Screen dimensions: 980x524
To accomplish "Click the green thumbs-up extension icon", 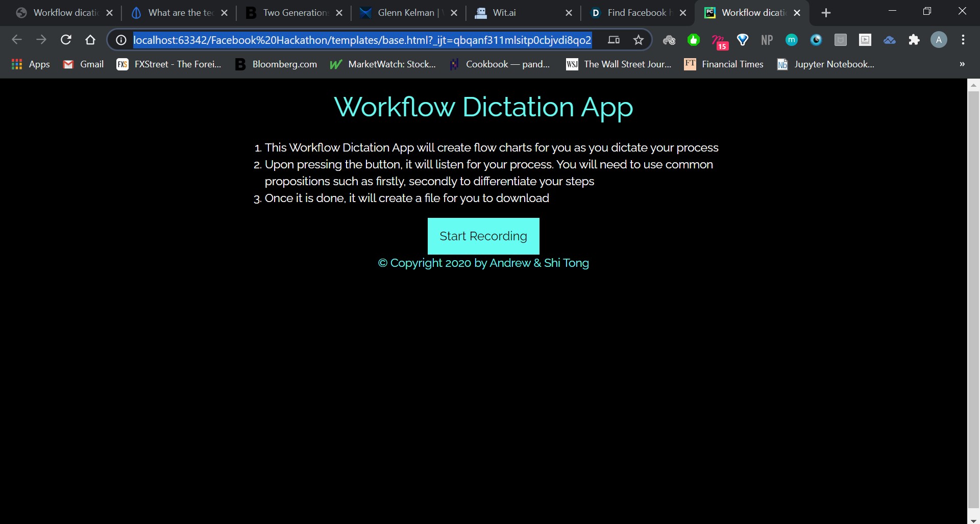I will [693, 40].
